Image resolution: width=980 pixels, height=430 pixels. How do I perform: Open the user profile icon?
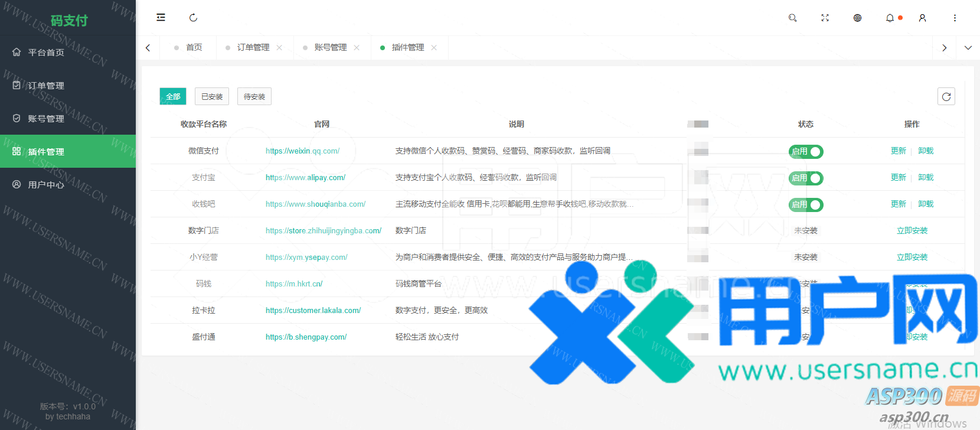[x=922, y=18]
